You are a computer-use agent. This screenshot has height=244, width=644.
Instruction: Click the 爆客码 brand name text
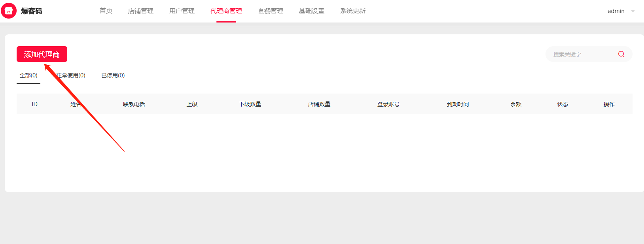[32, 11]
